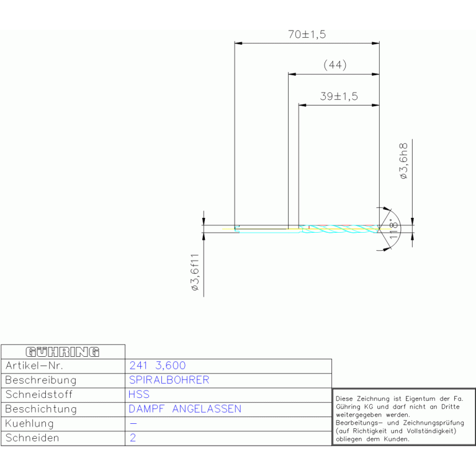Click the SPIRALBOHRER description value
The image size is (476, 476).
[169, 380]
